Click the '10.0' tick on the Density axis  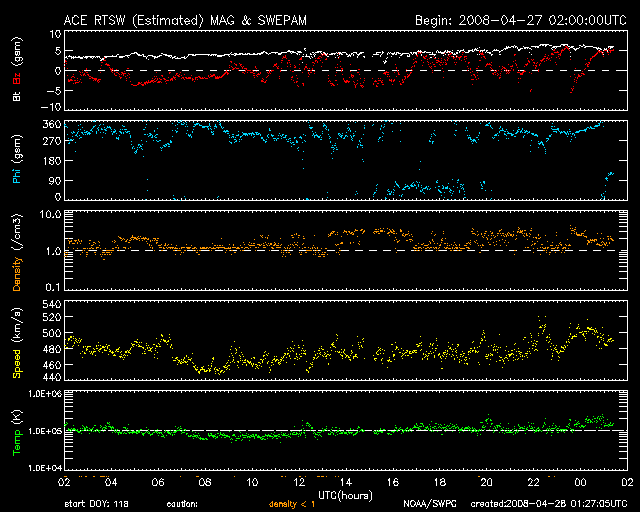[50, 215]
